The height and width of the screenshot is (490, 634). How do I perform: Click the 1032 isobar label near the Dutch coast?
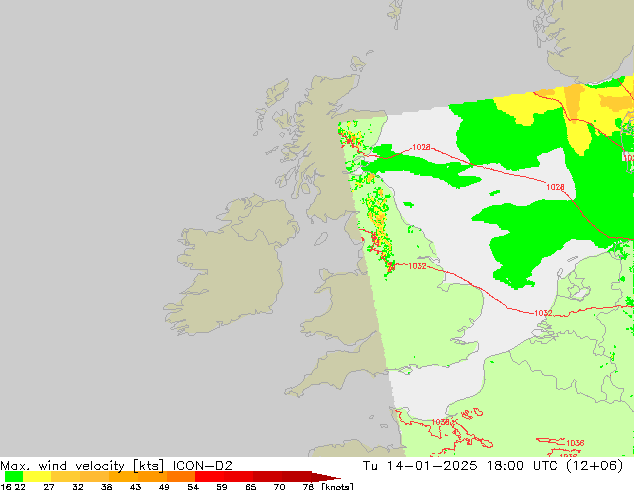coord(543,313)
